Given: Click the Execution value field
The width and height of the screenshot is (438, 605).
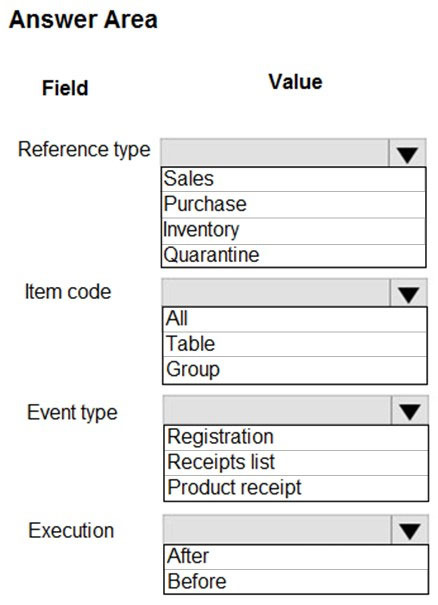Looking at the screenshot, I should (x=277, y=530).
